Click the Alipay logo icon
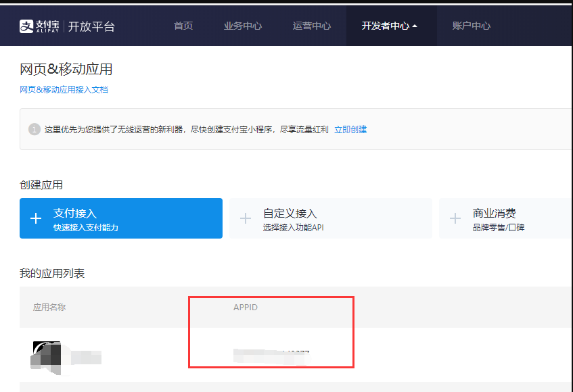Screen dimensions: 573x392 (26, 26)
